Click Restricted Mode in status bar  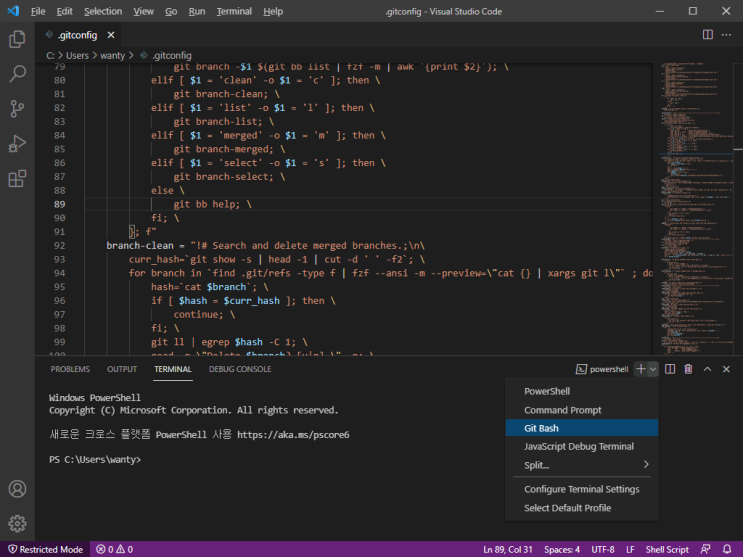pyautogui.click(x=45, y=549)
